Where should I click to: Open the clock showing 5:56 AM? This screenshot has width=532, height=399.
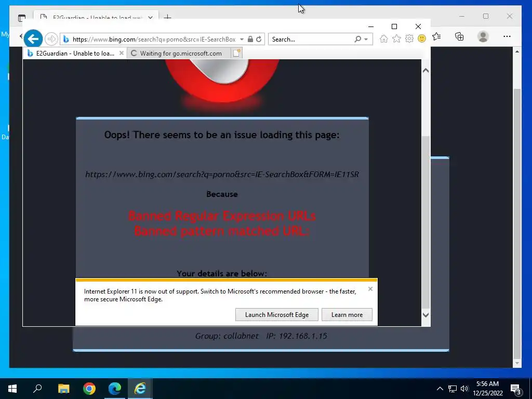tap(487, 389)
